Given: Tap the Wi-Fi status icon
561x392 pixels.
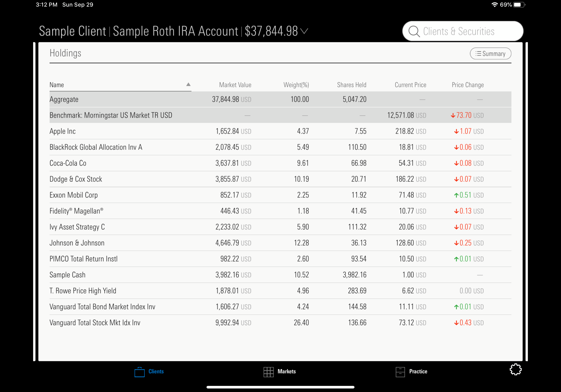Looking at the screenshot, I should (494, 5).
